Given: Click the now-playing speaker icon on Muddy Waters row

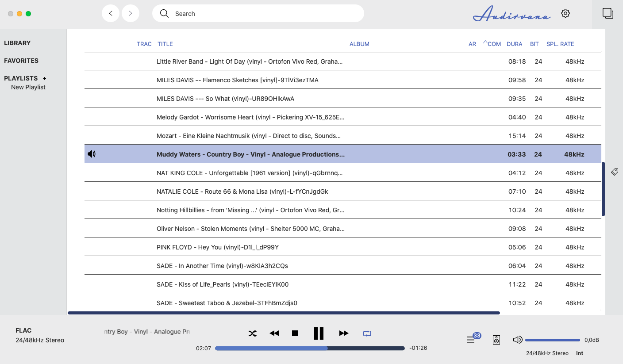Looking at the screenshot, I should coord(92,154).
